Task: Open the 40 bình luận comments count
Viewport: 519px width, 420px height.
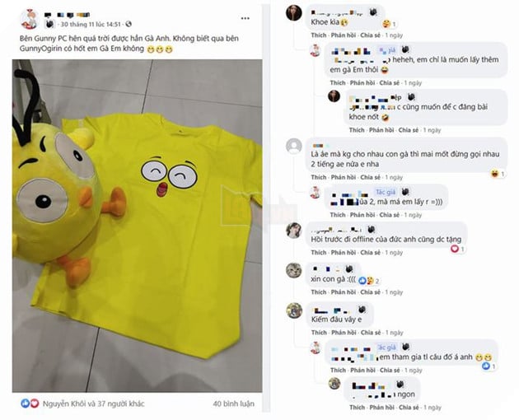Action: [x=232, y=404]
